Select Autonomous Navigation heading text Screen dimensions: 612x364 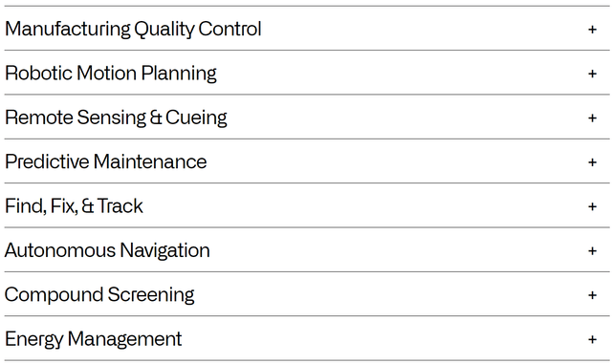click(107, 251)
